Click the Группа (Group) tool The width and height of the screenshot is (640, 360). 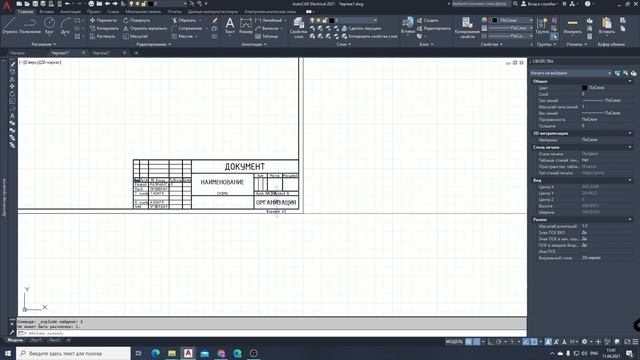point(542,25)
